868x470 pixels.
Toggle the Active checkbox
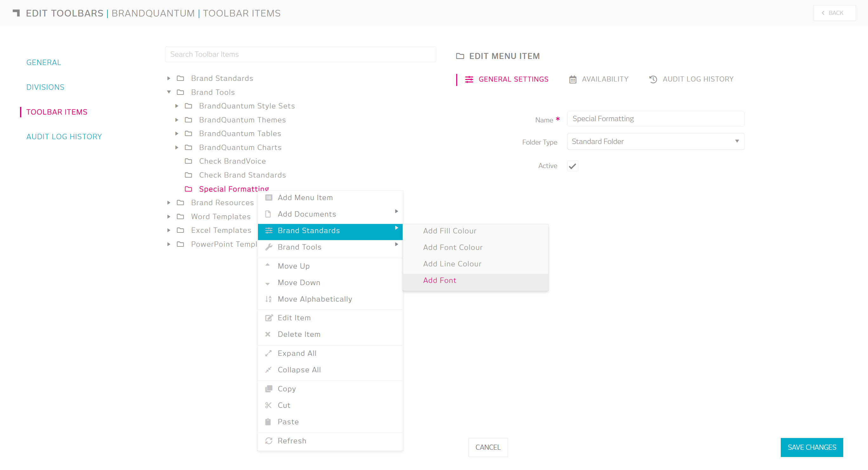(x=573, y=166)
